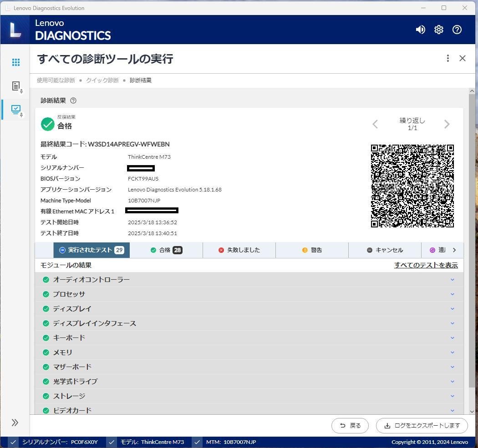The height and width of the screenshot is (448, 478).
Task: Click the すべてのテストを表示 link
Action: 426,265
